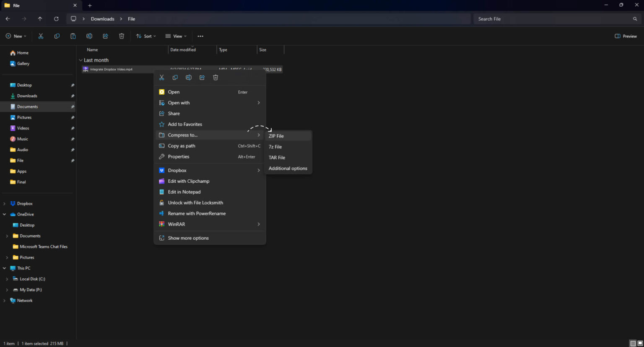Click the Delete trash icon in context menu
The image size is (644, 347).
click(x=216, y=78)
